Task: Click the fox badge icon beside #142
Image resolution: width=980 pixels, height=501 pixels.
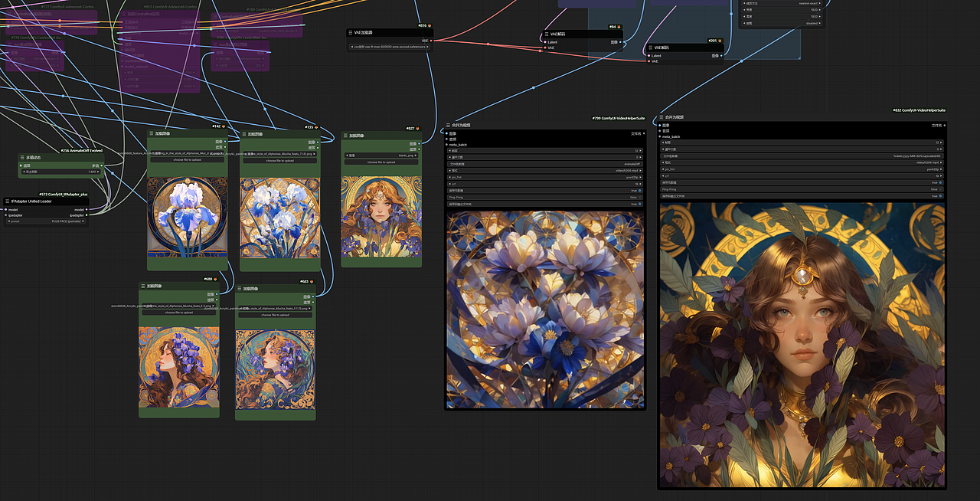Action: click(224, 126)
